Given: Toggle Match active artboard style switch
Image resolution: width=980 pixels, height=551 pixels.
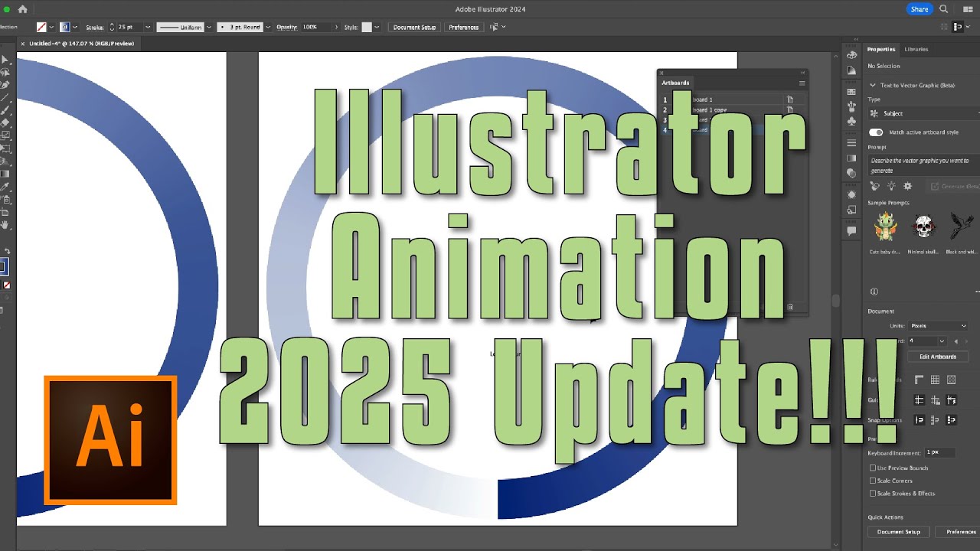Looking at the screenshot, I should click(x=876, y=132).
